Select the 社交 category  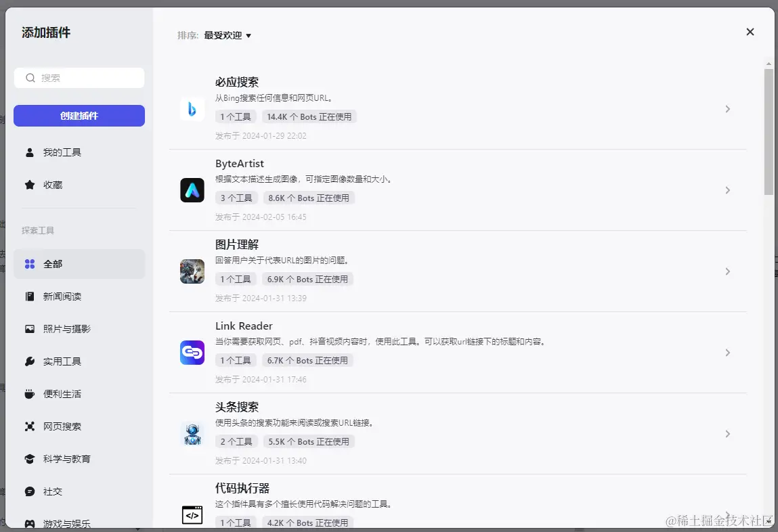[79, 491]
